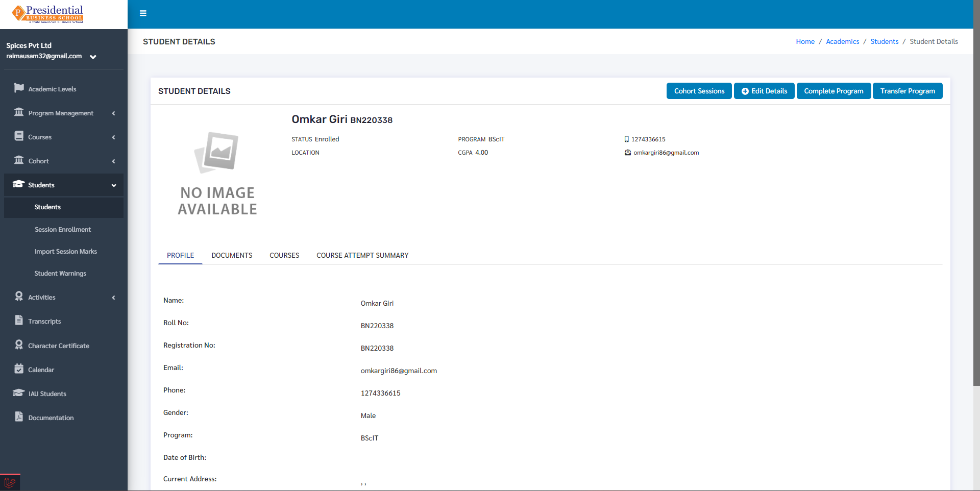Image resolution: width=980 pixels, height=491 pixels.
Task: Click the Presidential Business School logo
Action: [x=48, y=14]
